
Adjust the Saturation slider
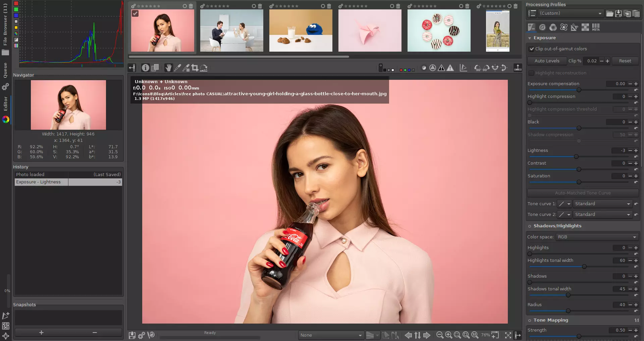579,182
